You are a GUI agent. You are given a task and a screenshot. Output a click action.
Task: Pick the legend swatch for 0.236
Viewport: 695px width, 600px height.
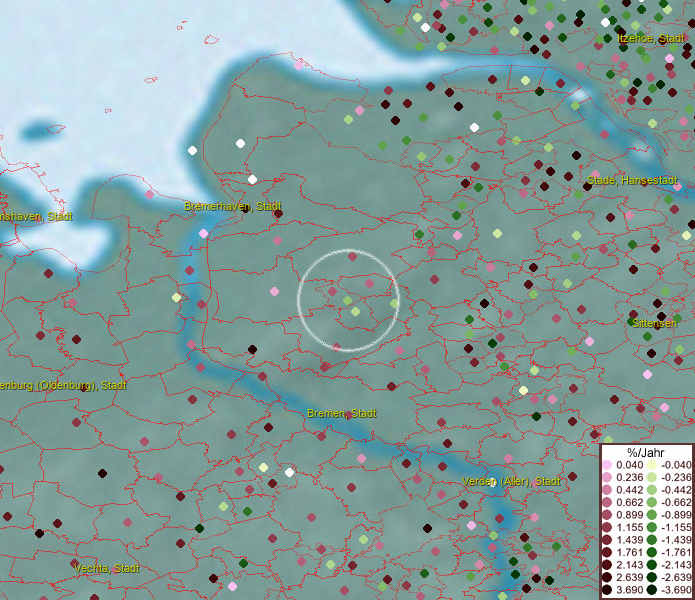click(x=607, y=477)
